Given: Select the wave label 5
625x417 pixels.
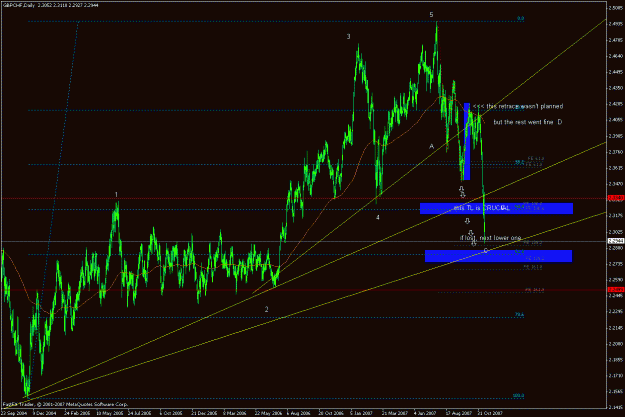Looking at the screenshot, I should [x=431, y=15].
